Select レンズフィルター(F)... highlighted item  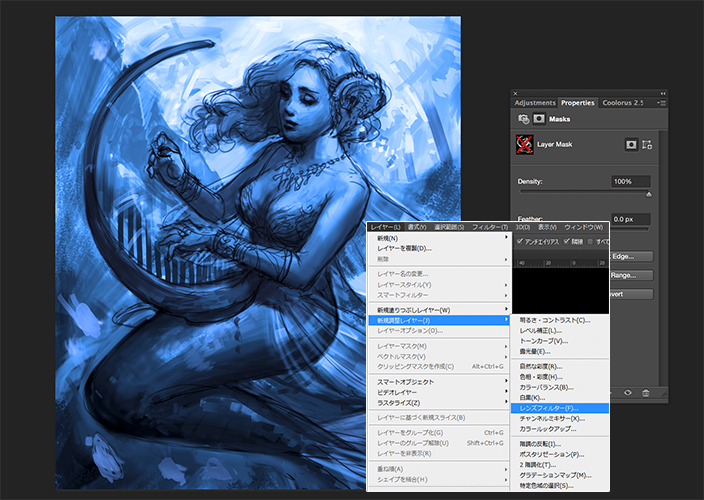coord(560,408)
